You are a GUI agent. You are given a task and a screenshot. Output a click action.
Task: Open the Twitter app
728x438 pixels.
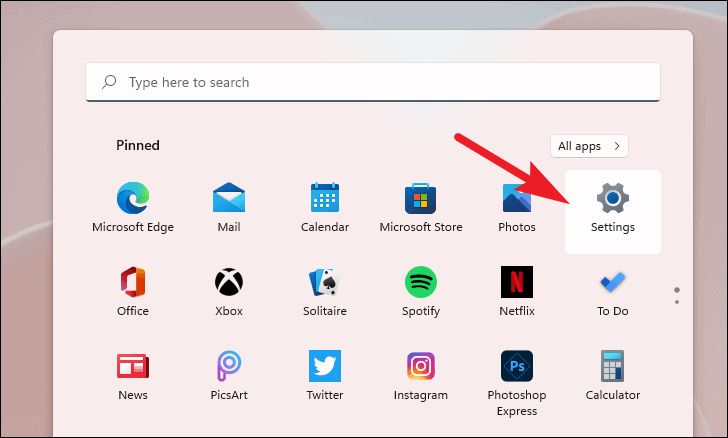point(325,376)
